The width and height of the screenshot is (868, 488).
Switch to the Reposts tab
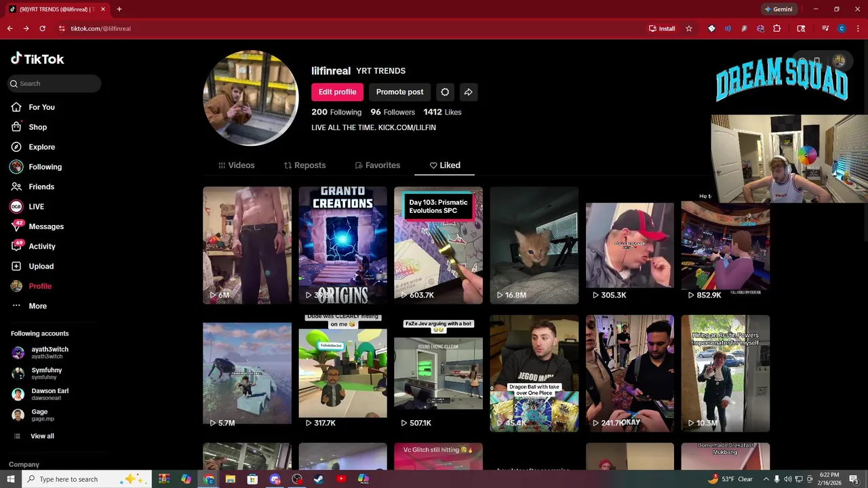(x=304, y=165)
